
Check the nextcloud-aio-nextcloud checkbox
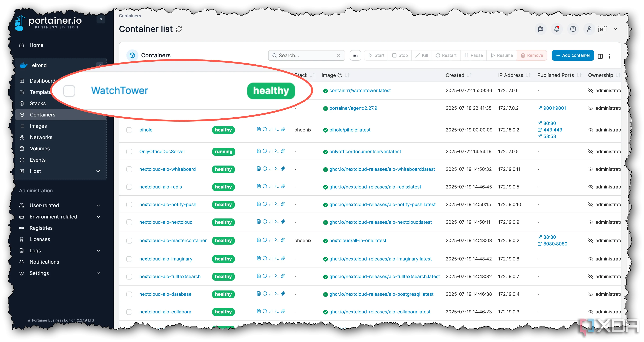pyautogui.click(x=129, y=222)
